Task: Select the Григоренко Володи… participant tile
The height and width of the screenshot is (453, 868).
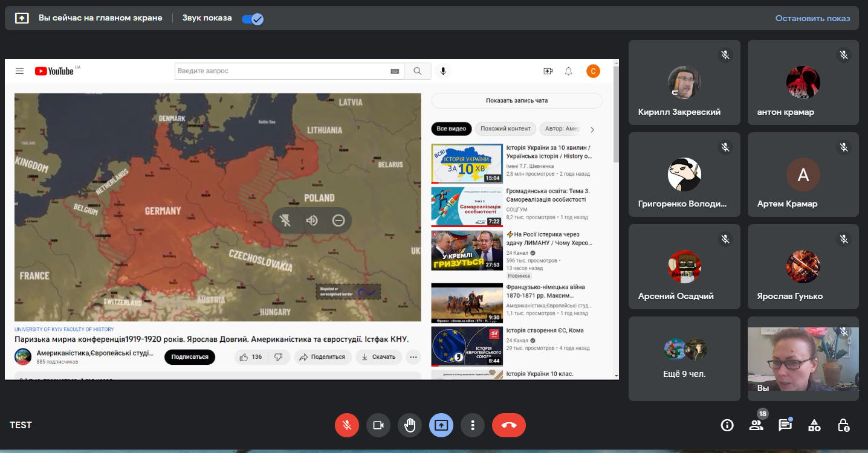Action: click(x=684, y=175)
